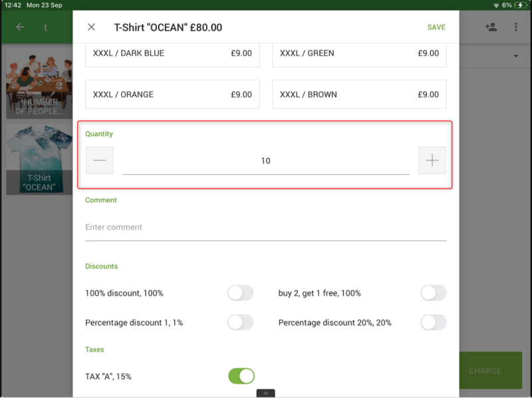This screenshot has width=532, height=398.
Task: Open the three-dot overflow menu
Action: [x=516, y=27]
